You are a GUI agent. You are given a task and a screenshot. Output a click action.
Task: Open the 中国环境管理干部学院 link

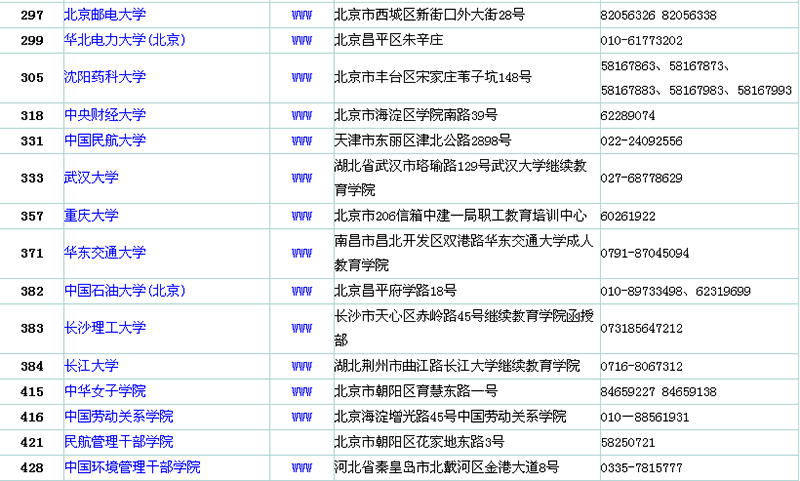click(132, 467)
